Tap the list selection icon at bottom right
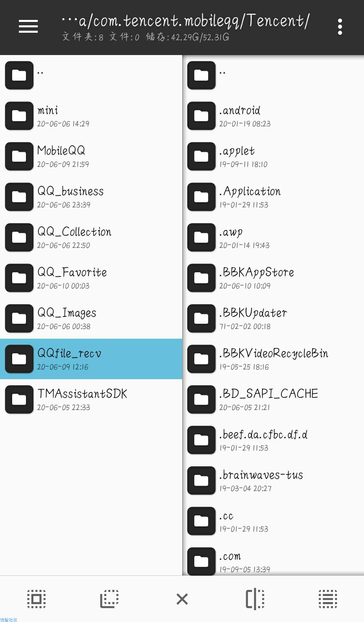Screen dimensions: 364x622 coord(328,599)
